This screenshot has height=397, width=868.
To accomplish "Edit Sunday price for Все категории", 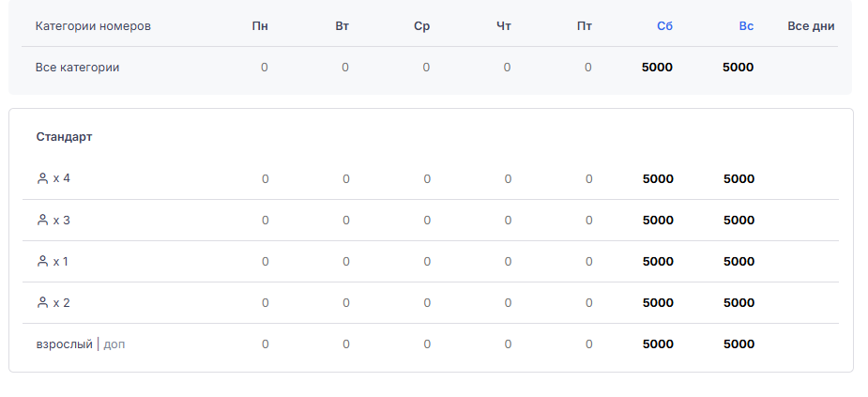I will point(738,67).
